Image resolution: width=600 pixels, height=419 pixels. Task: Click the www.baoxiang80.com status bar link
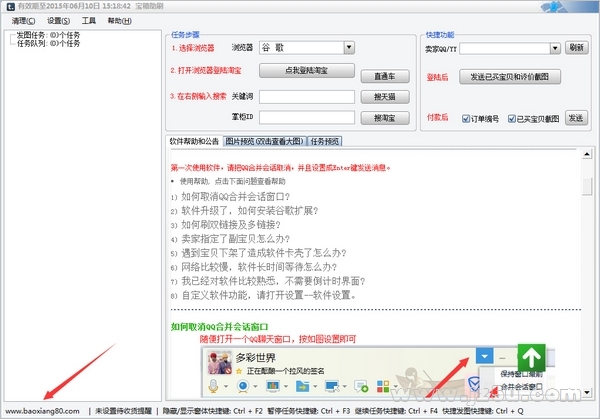click(42, 411)
